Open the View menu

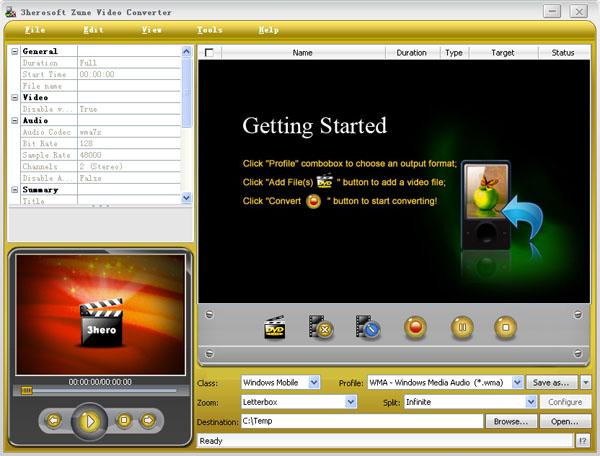pos(152,30)
